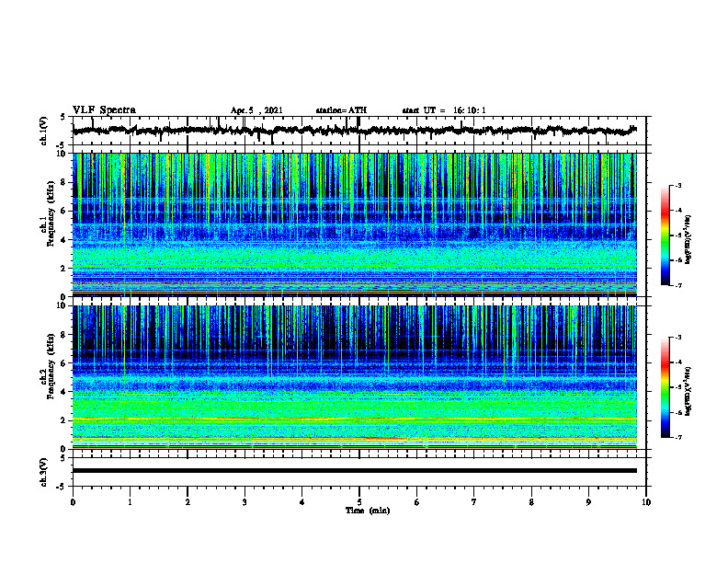
Task: Click the "VLF Spectra" plot title
Action: coord(104,110)
